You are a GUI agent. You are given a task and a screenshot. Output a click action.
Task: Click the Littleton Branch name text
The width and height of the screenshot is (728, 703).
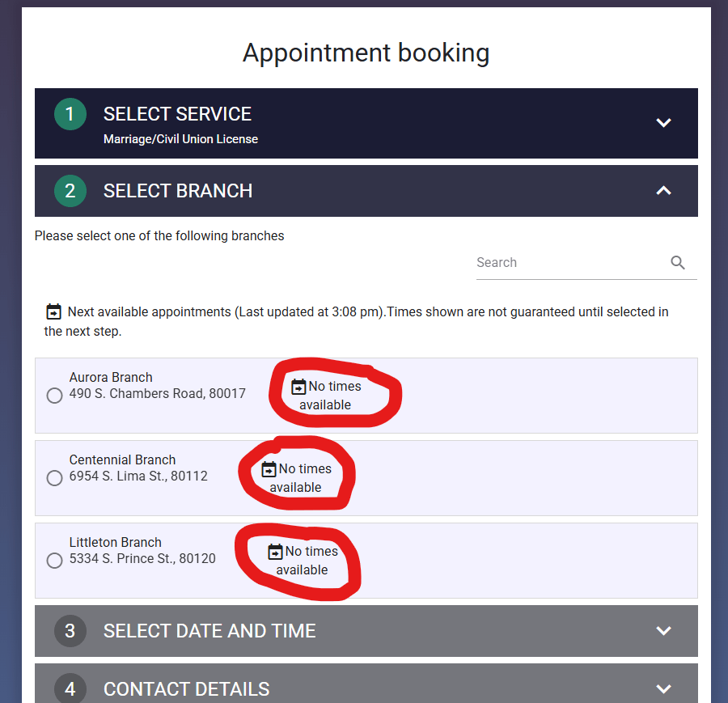[x=115, y=542]
